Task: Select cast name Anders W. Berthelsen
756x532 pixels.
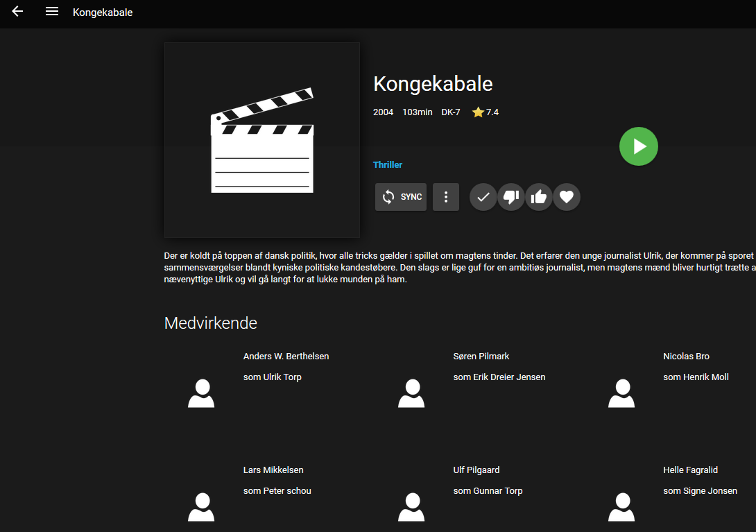Action: (286, 356)
